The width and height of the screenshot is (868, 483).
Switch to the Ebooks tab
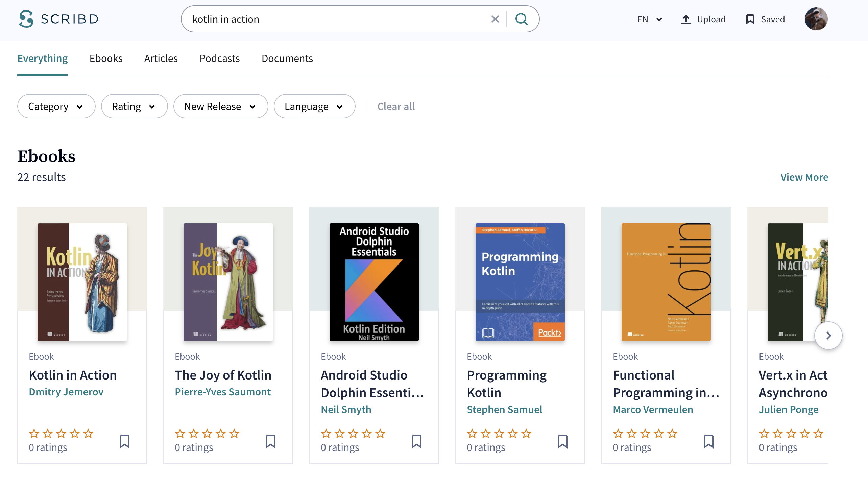pyautogui.click(x=106, y=58)
